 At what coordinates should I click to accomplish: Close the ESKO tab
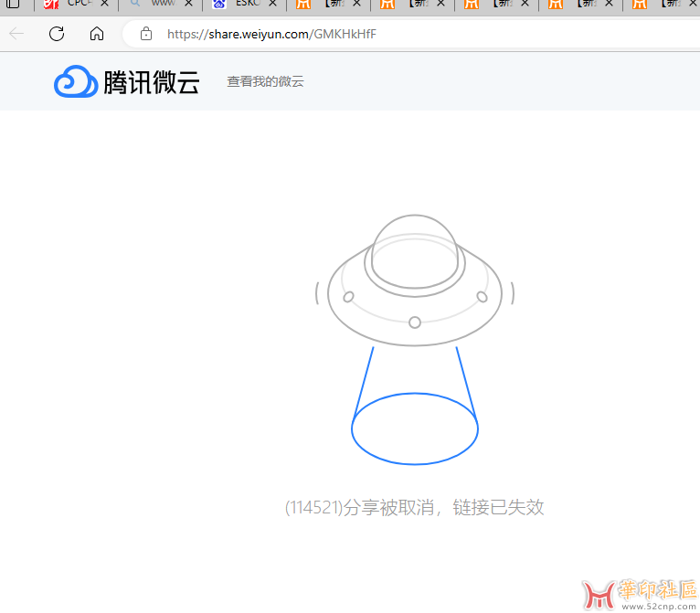[x=272, y=3]
